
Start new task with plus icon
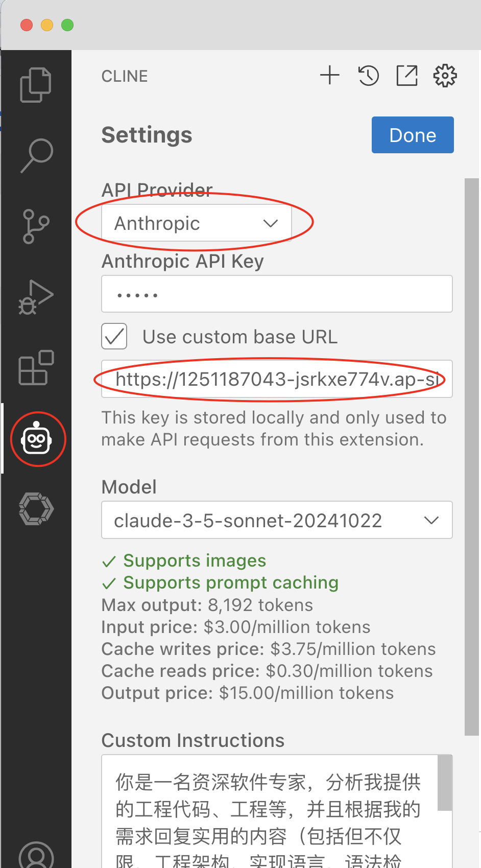point(330,76)
